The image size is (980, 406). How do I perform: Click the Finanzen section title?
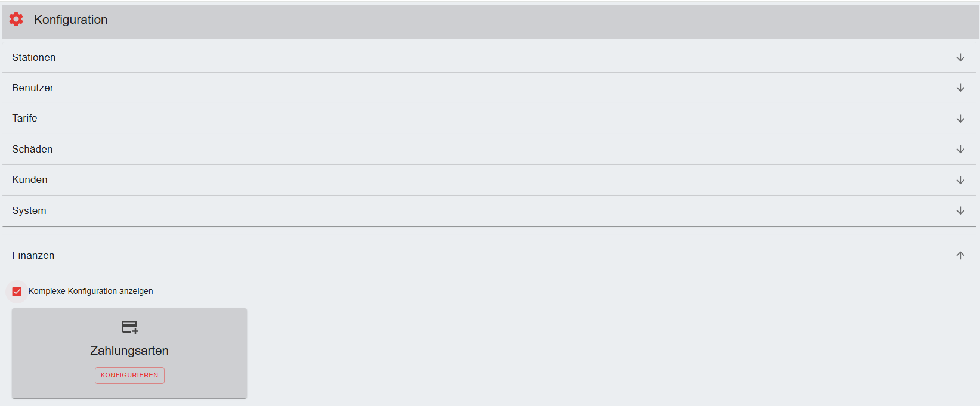(33, 256)
